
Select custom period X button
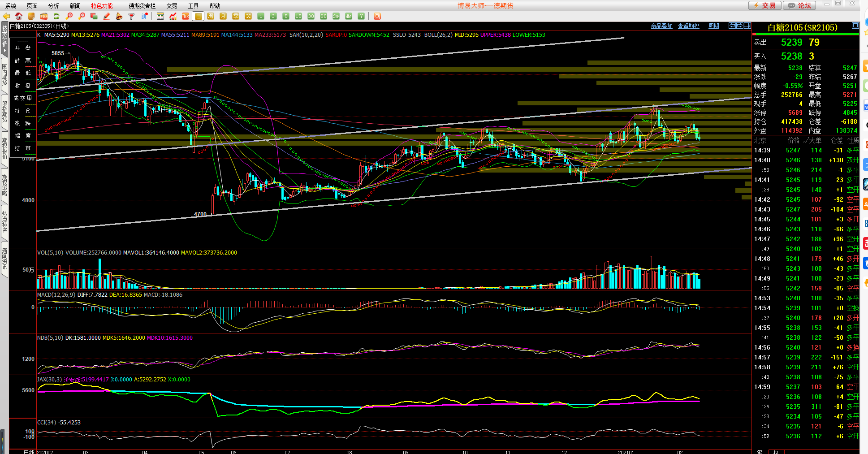(x=248, y=16)
